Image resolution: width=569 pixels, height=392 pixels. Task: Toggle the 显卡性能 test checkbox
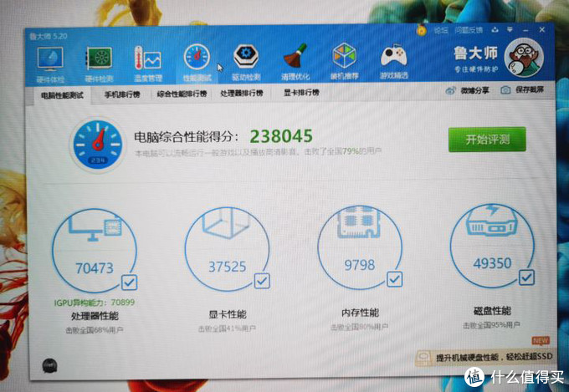(262, 281)
